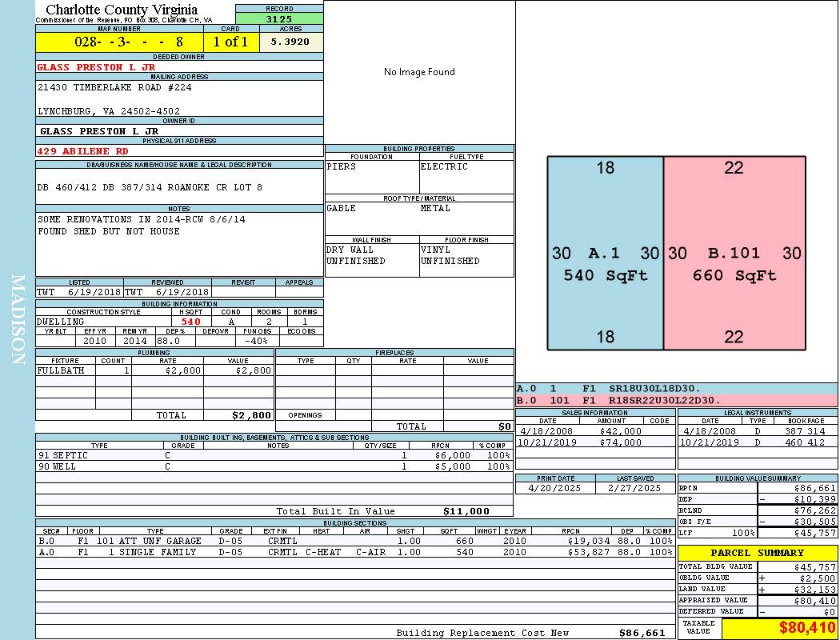Click the REM YR value 2014
This screenshot has height=640, width=840.
pyautogui.click(x=135, y=341)
